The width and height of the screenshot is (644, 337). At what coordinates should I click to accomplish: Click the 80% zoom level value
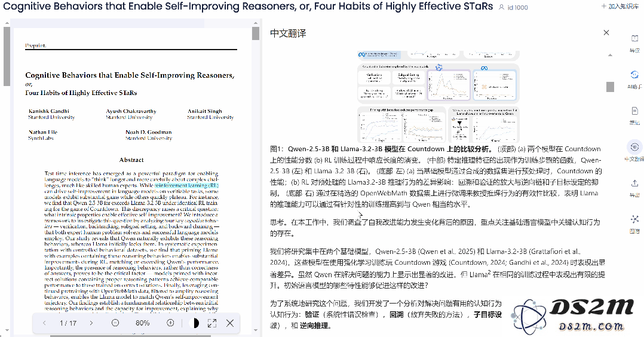tap(143, 323)
